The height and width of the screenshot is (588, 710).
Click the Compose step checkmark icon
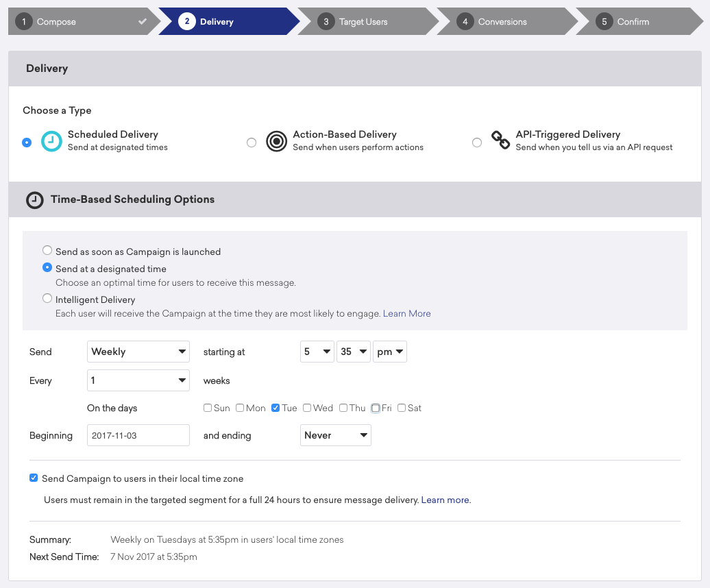click(143, 22)
